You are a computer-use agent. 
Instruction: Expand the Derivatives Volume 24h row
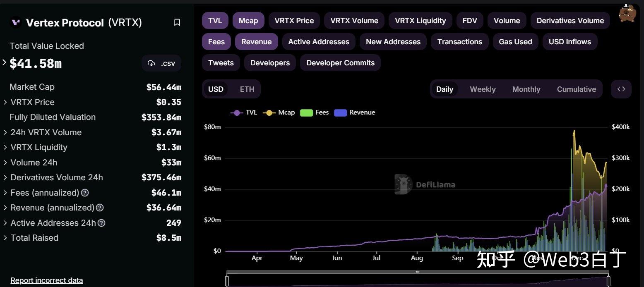coord(5,177)
